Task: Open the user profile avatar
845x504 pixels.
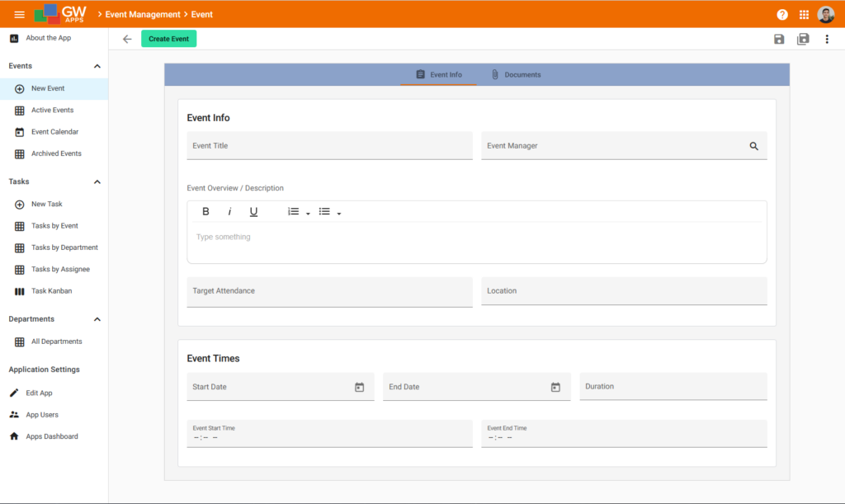Action: coord(825,15)
